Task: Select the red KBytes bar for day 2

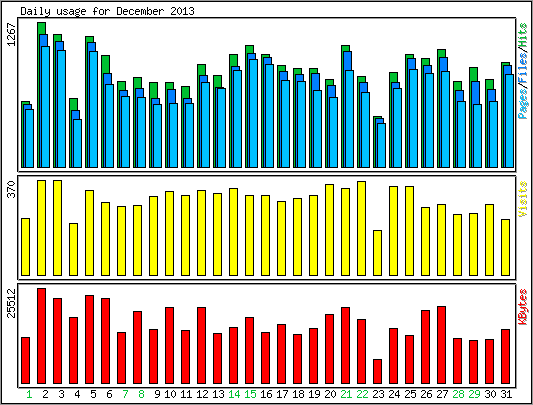Action: pyautogui.click(x=41, y=336)
